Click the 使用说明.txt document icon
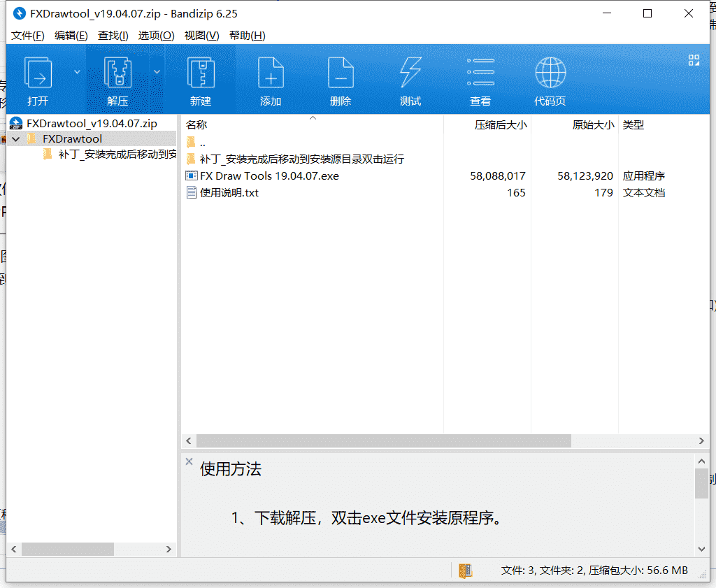This screenshot has width=716, height=588. pos(192,193)
